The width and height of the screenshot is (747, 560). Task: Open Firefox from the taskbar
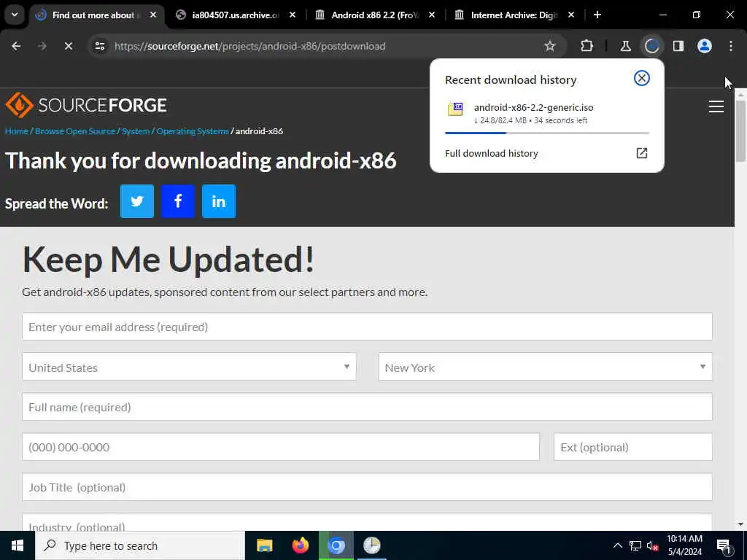point(300,545)
